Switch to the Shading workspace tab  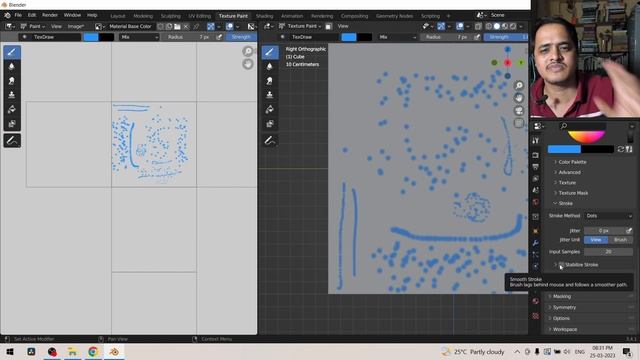(x=264, y=16)
